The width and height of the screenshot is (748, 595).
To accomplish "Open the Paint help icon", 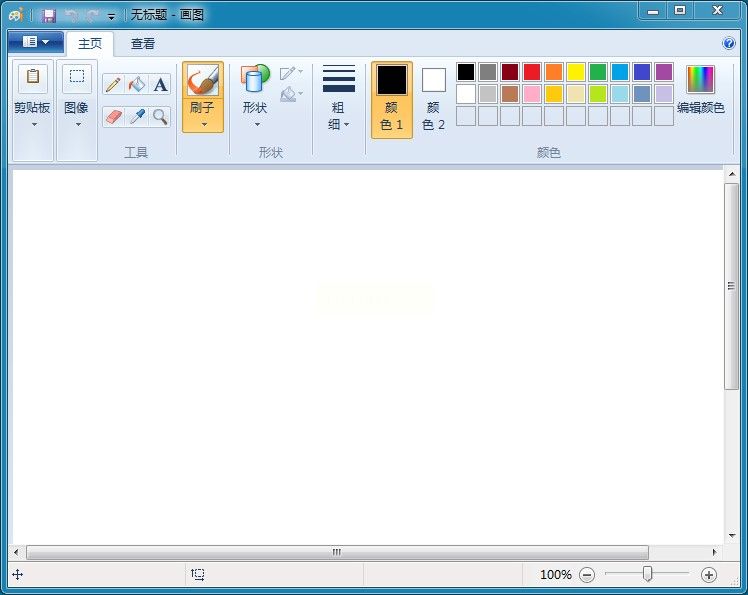I will click(729, 43).
